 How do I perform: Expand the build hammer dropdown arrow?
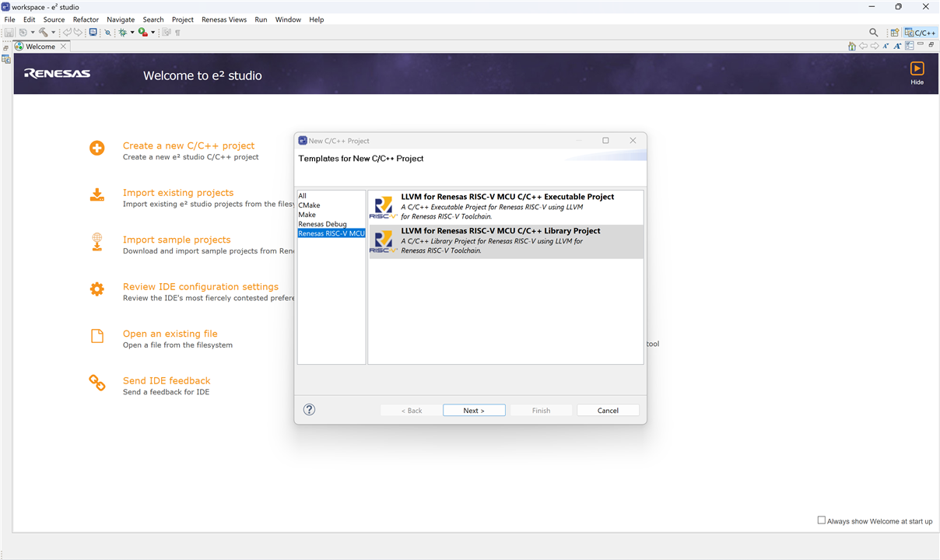tap(53, 33)
